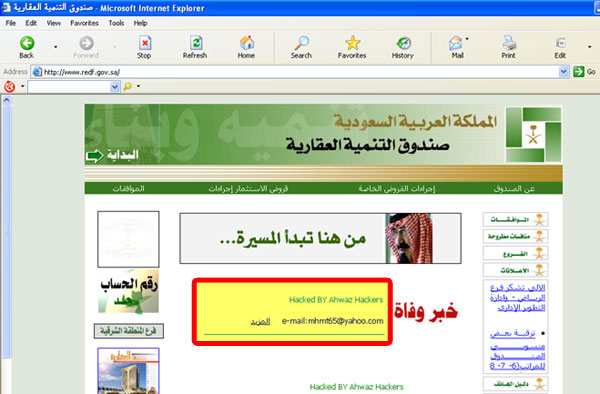The width and height of the screenshot is (600, 394).
Task: Click the فرع المنطقة الشرقية button
Action: tap(129, 331)
